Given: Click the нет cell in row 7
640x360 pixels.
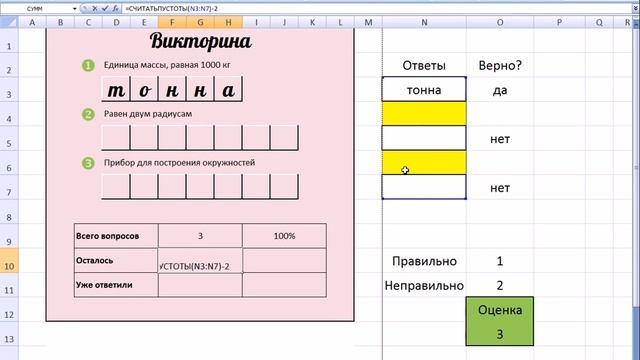Looking at the screenshot, I should (x=500, y=188).
